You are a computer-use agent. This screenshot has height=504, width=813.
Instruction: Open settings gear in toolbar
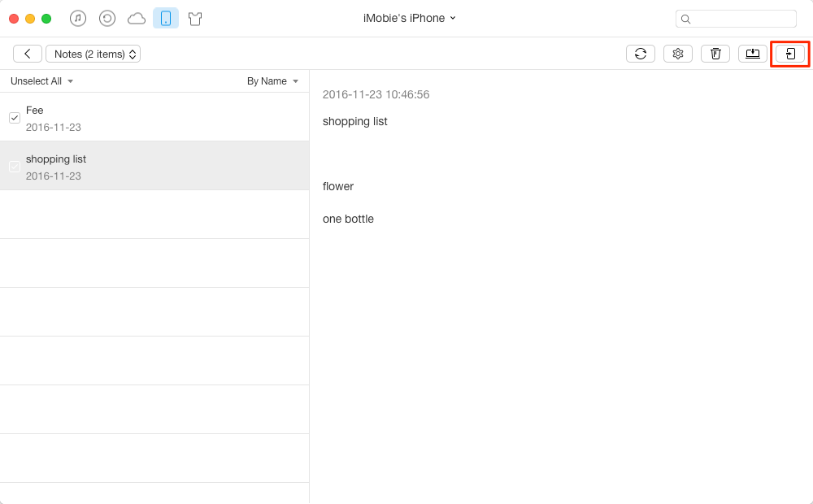pyautogui.click(x=678, y=54)
